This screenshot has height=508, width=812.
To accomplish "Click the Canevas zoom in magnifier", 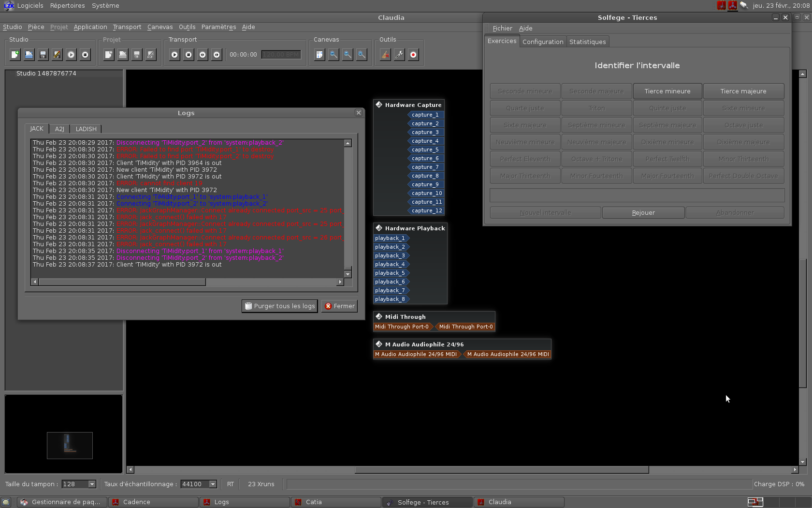I will pyautogui.click(x=333, y=55).
